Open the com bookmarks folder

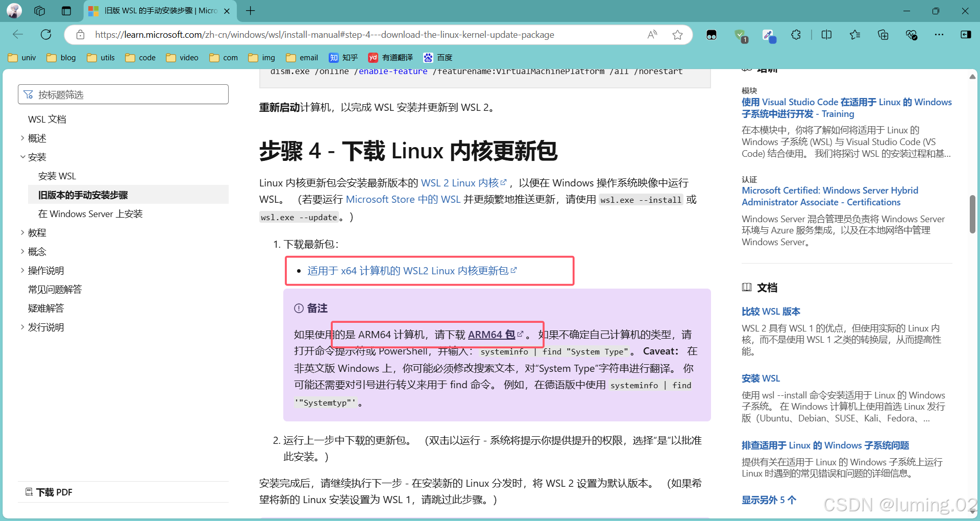[x=224, y=58]
